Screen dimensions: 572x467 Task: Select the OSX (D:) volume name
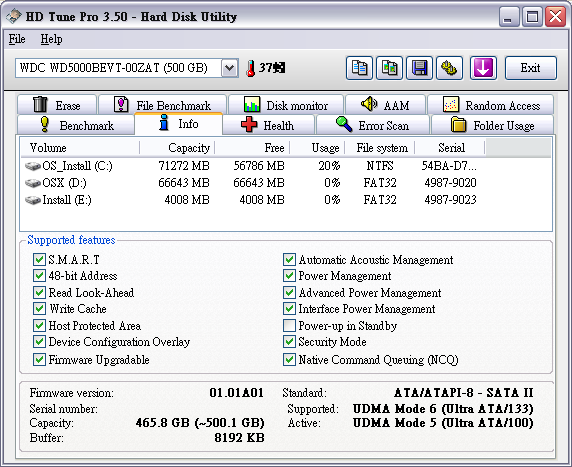point(64,183)
